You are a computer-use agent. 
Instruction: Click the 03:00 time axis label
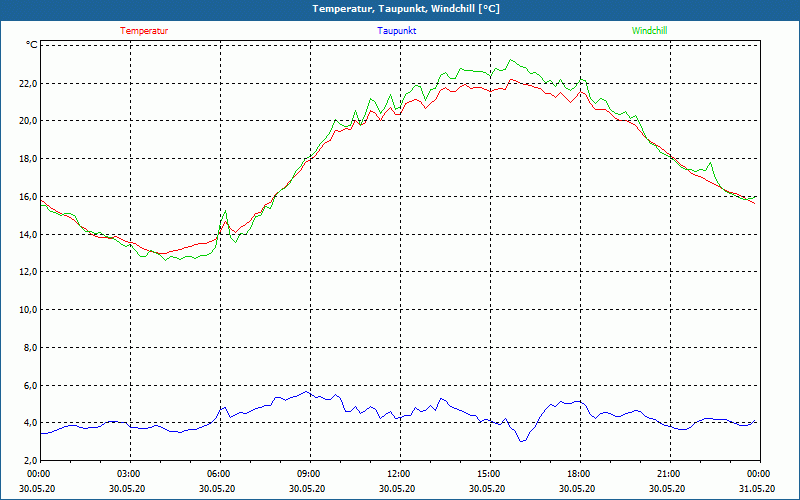click(131, 474)
